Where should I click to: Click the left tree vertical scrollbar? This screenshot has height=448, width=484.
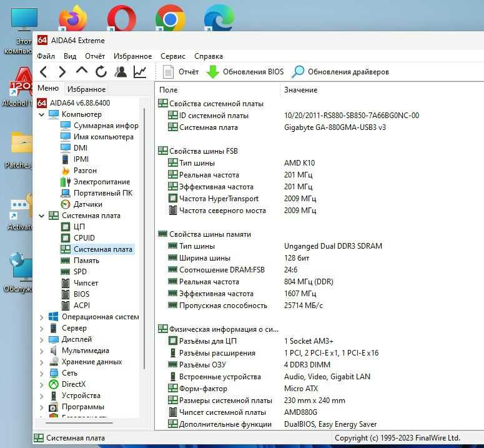[144, 238]
